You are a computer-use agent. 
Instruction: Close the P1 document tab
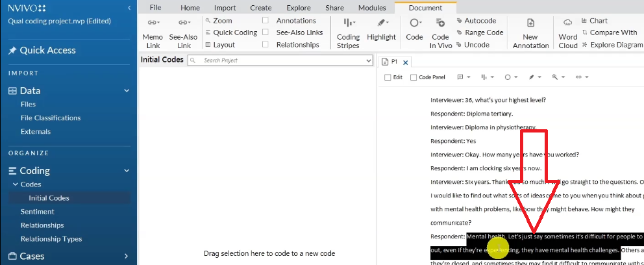point(406,62)
